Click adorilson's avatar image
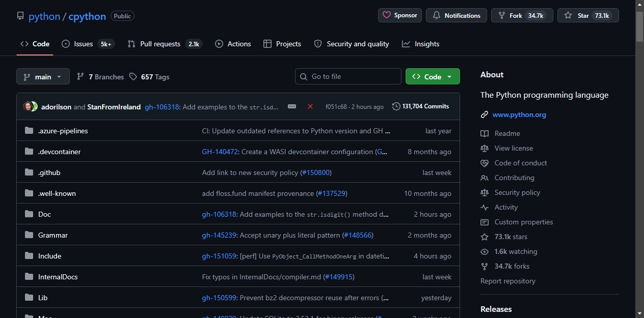This screenshot has height=318, width=644. coord(28,106)
